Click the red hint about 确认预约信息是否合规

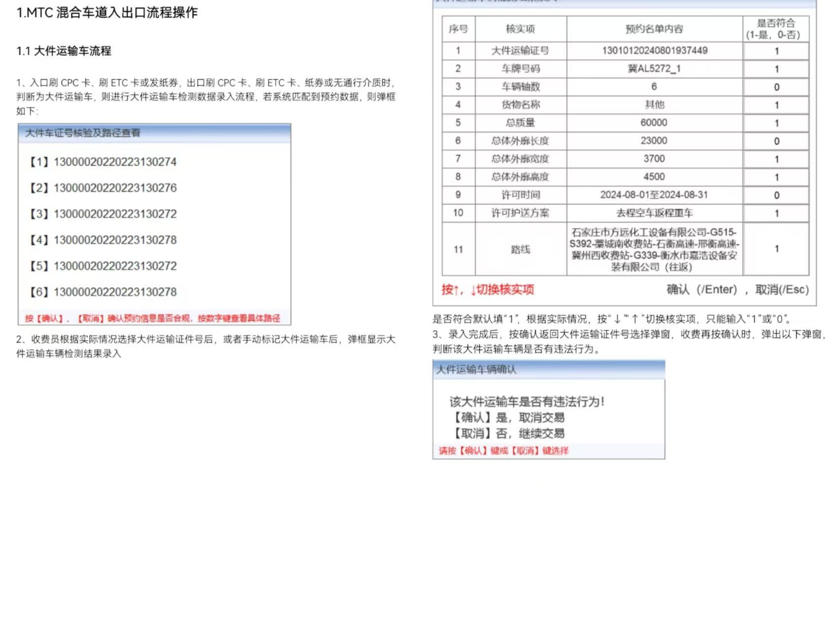point(152,318)
